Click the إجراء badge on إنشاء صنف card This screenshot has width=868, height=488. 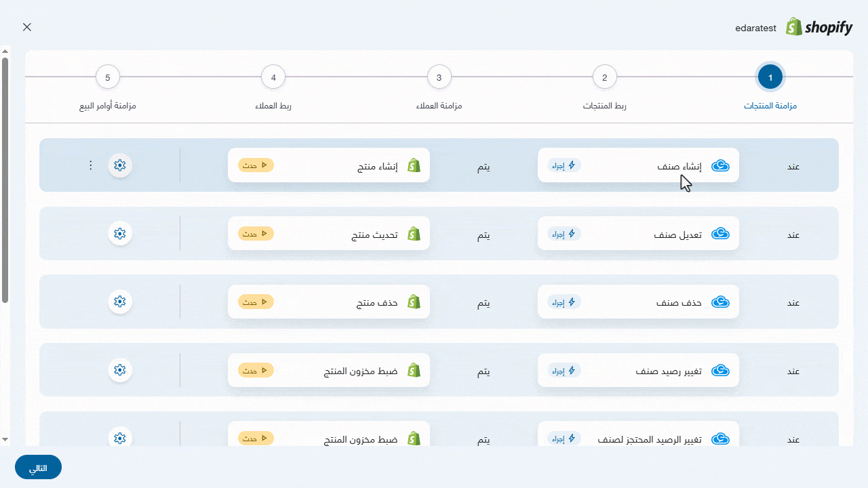pyautogui.click(x=564, y=165)
